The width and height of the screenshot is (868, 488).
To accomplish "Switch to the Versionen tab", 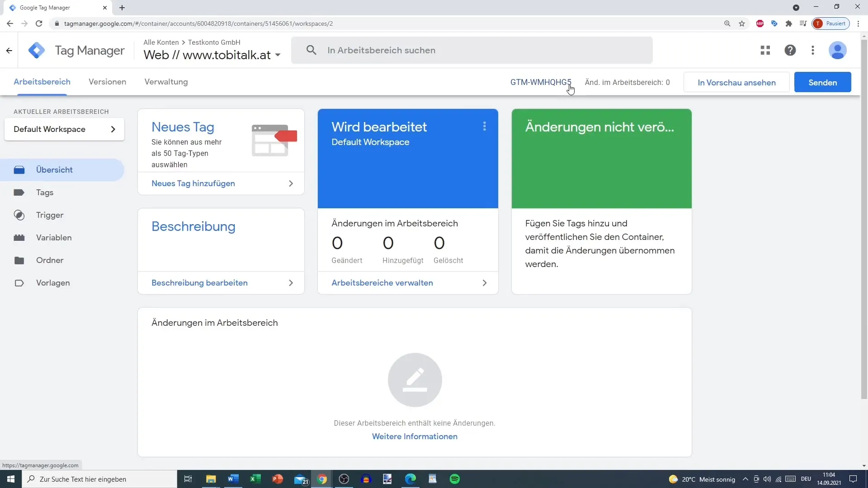I will [107, 82].
